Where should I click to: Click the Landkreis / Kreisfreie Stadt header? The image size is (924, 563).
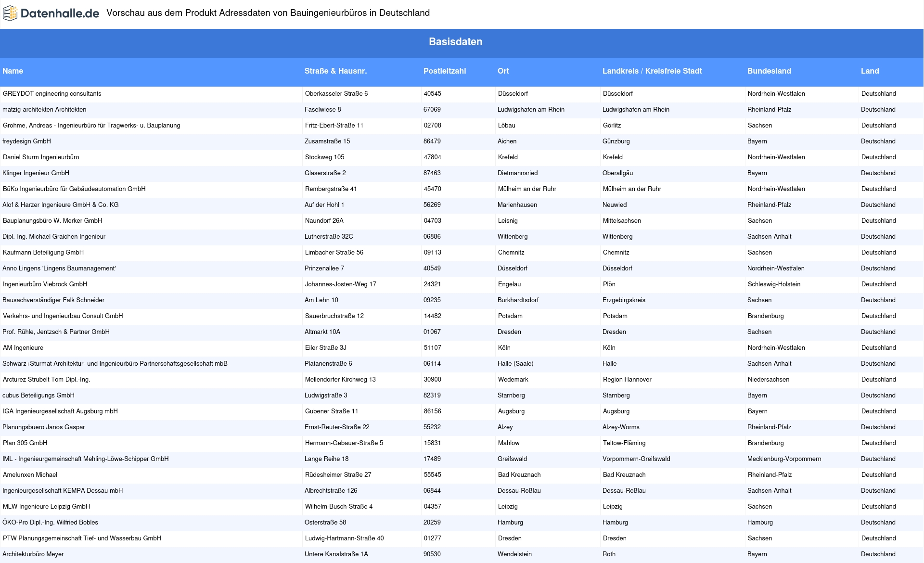(x=652, y=71)
